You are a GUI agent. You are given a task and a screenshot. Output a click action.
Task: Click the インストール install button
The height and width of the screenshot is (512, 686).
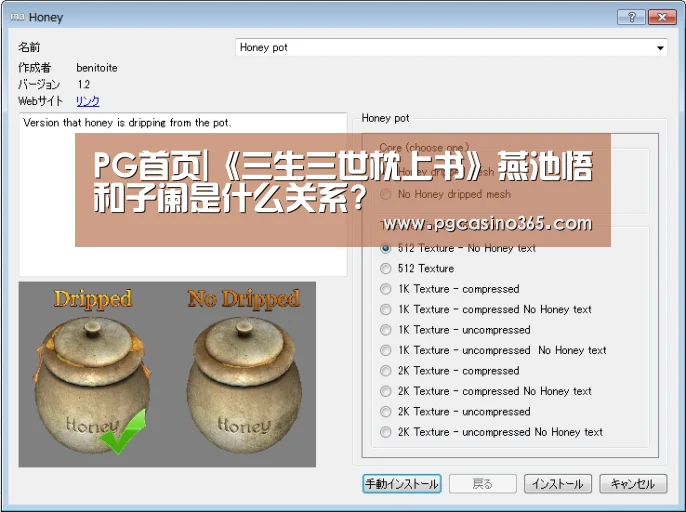558,484
